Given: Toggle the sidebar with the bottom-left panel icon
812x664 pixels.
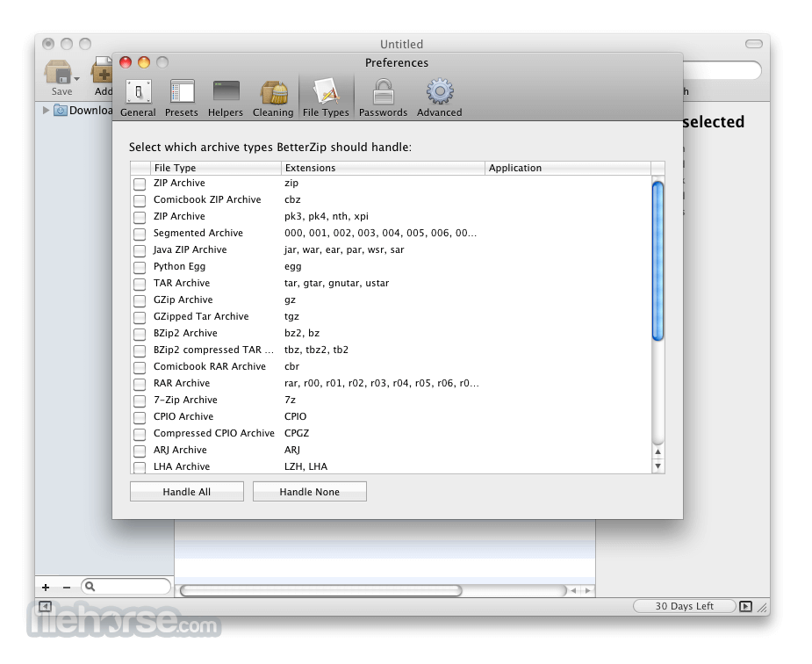Looking at the screenshot, I should [x=45, y=606].
